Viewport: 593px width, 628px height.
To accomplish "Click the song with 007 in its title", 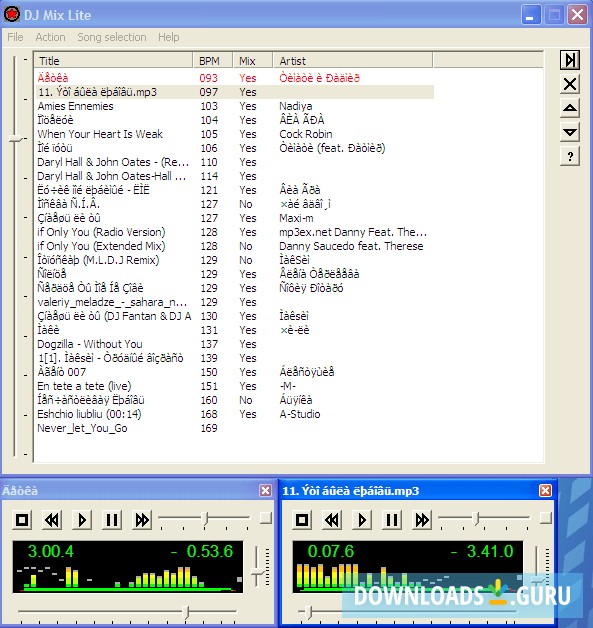I will 61,372.
